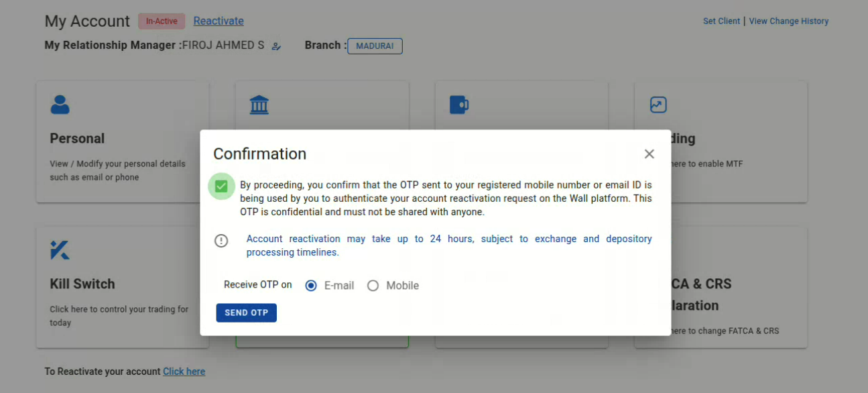Select E-mail to receive OTP
This screenshot has height=393, width=868.
pos(311,286)
